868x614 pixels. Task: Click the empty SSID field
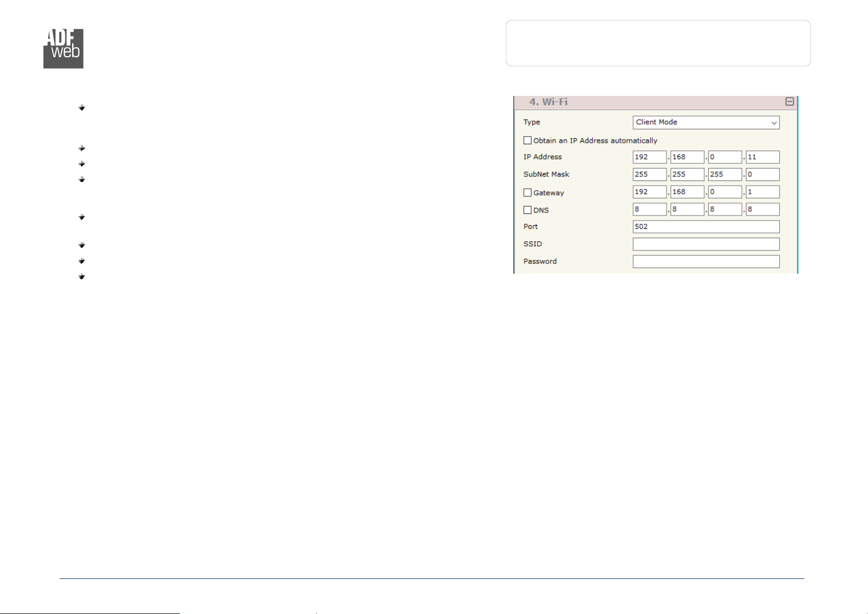click(x=706, y=244)
